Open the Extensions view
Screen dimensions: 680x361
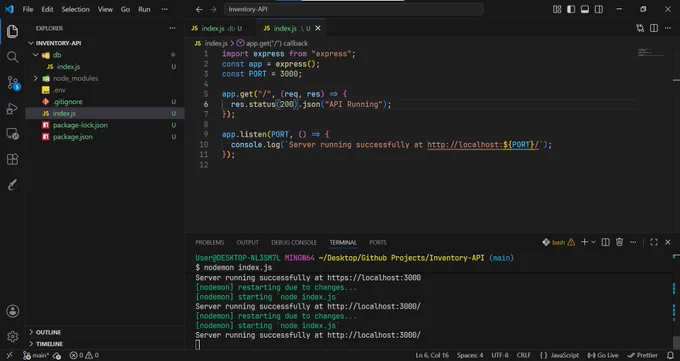coord(13,159)
